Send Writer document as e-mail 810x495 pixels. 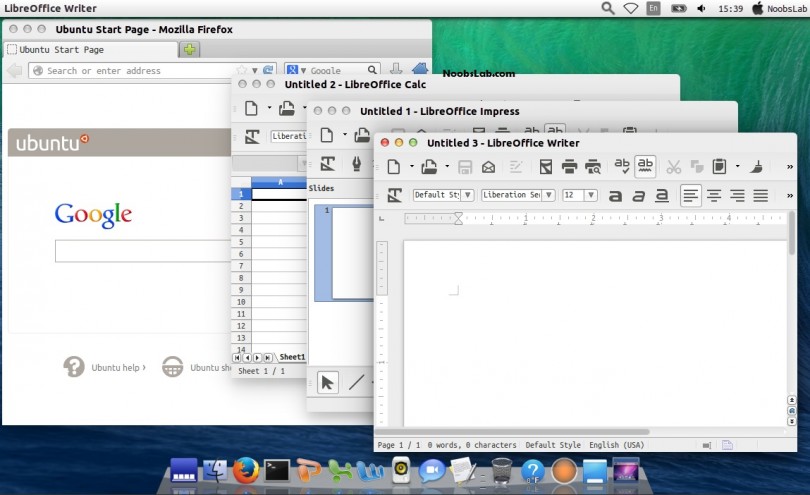(488, 167)
